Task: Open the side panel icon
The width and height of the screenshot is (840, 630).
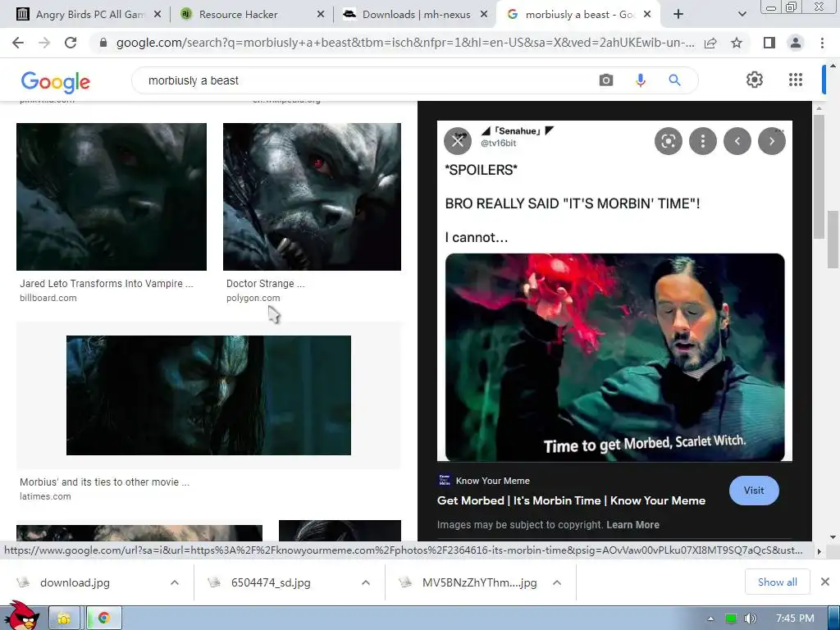Action: click(769, 43)
